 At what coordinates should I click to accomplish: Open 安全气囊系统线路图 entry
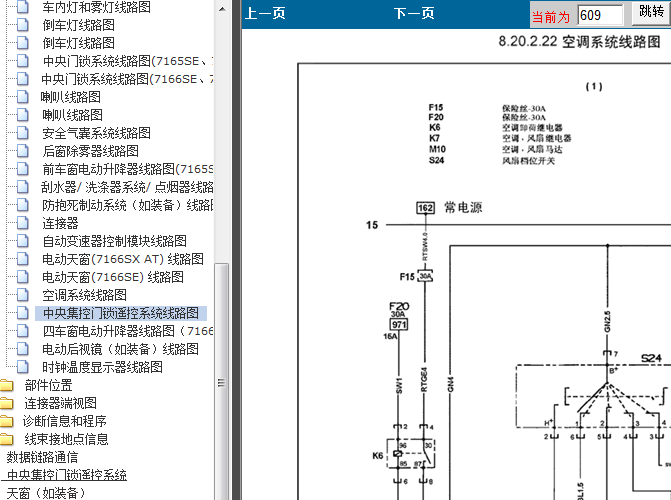coord(96,133)
